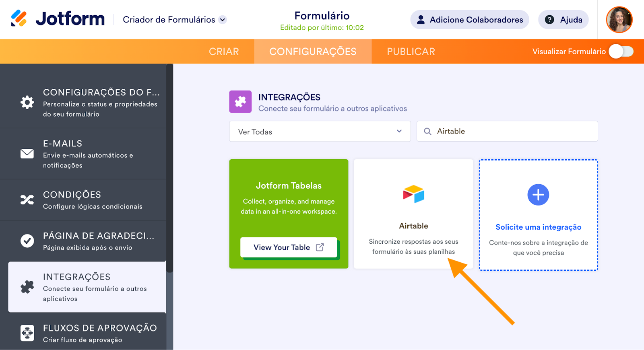
Task: Expand the Criador de Formulários dropdown
Action: click(223, 20)
